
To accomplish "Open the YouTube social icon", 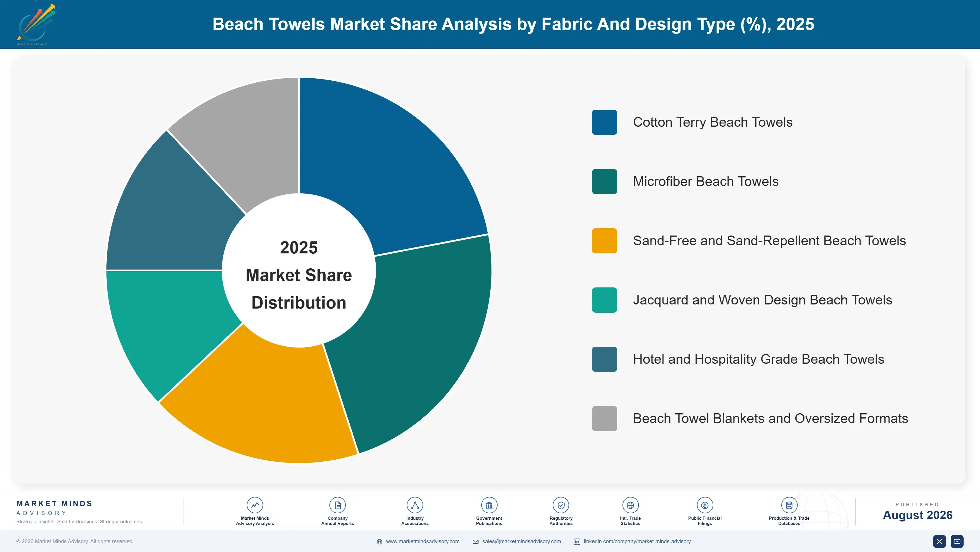I will (957, 541).
